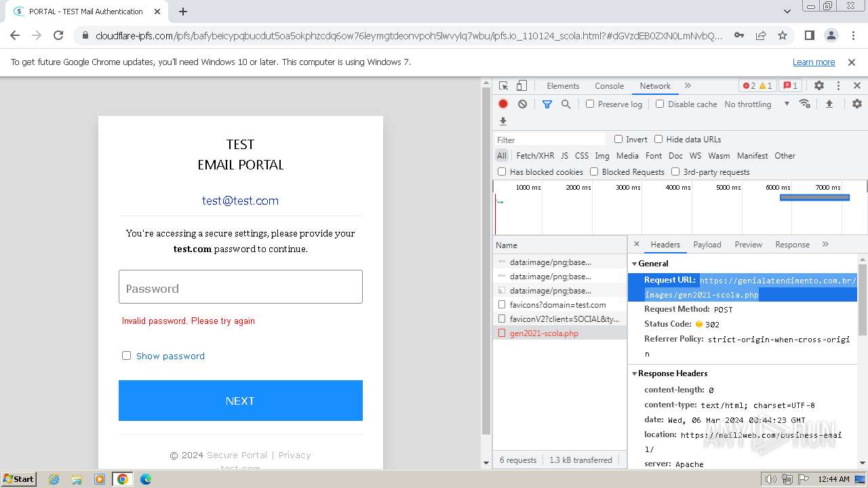Collapse the Response Headers section
The width and height of the screenshot is (868, 488).
[635, 373]
